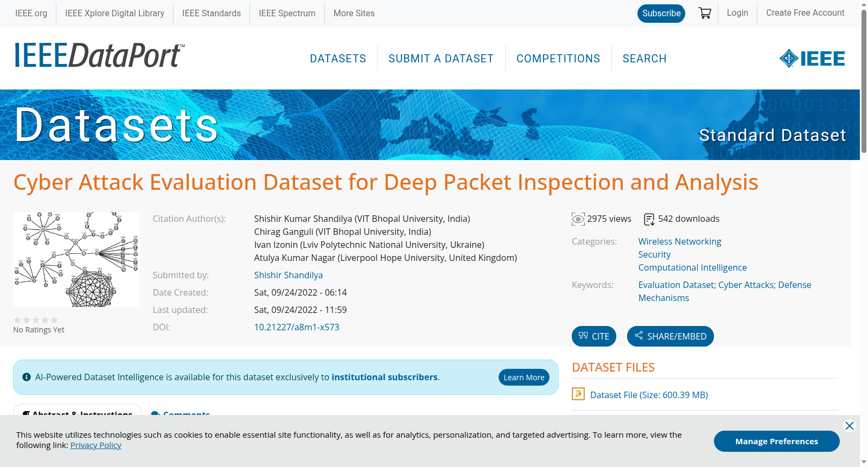Open the dataset network graph thumbnail
This screenshot has width=868, height=467.
(x=76, y=259)
